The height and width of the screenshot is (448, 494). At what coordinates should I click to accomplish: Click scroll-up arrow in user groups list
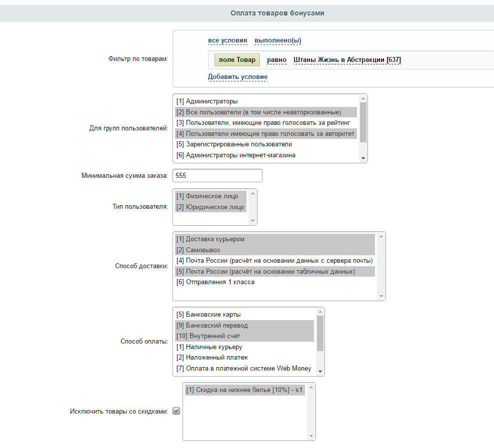point(363,98)
